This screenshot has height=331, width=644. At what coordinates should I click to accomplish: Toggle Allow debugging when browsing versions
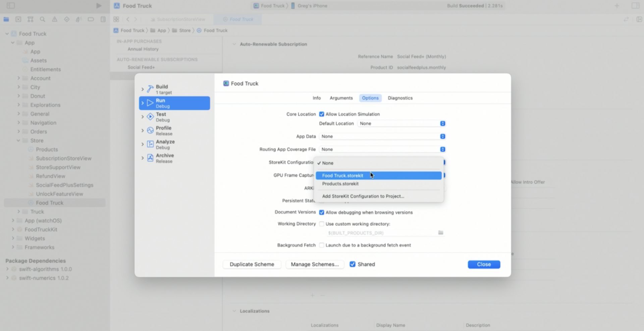[x=322, y=212]
